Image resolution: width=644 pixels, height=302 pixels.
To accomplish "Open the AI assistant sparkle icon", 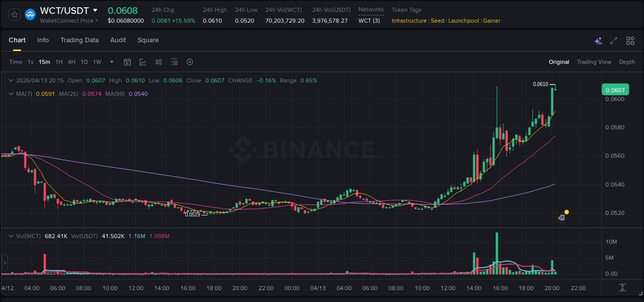I will tap(598, 40).
